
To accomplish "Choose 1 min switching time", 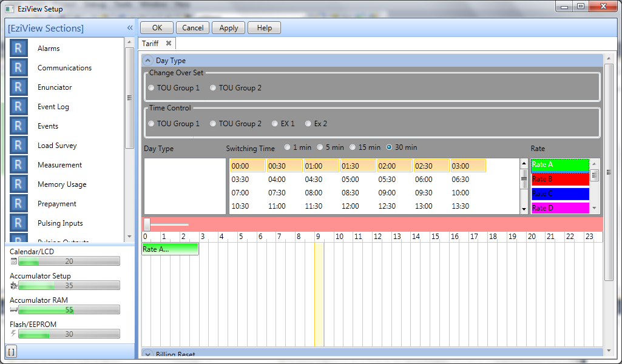I will tap(287, 147).
